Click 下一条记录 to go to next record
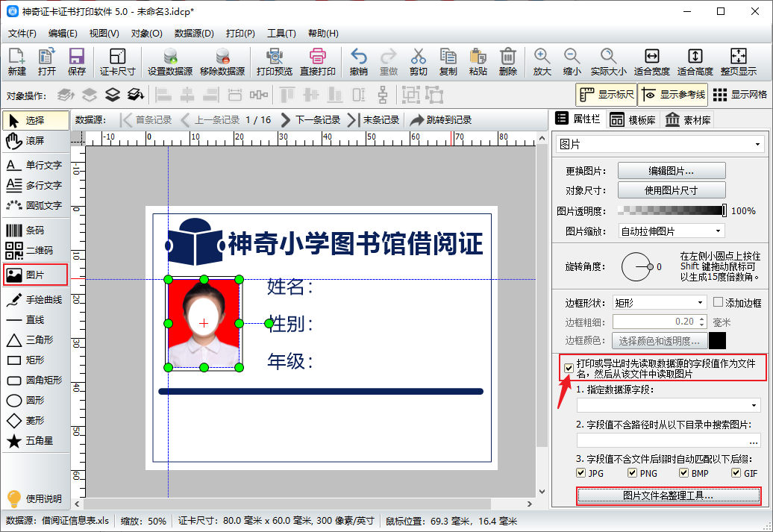 click(310, 119)
